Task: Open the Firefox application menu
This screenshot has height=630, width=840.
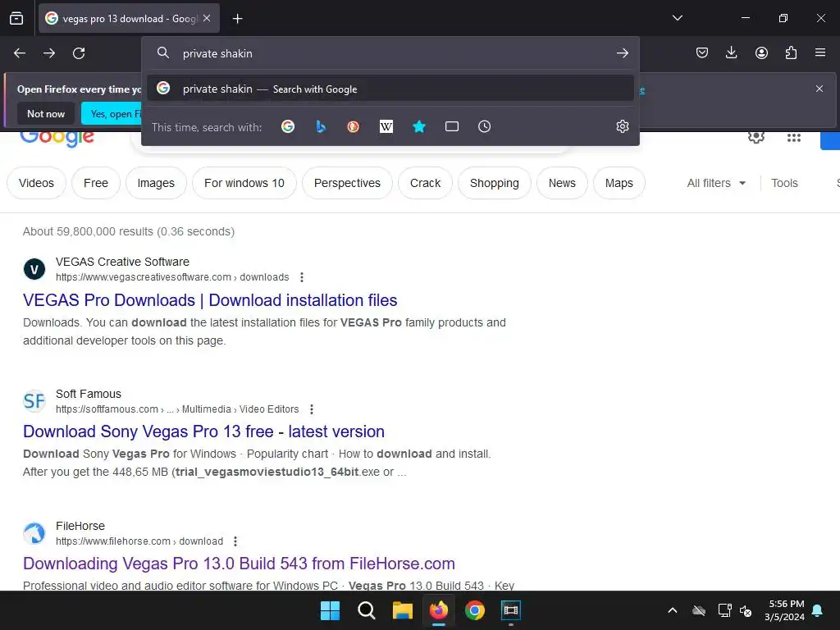Action: pyautogui.click(x=820, y=52)
